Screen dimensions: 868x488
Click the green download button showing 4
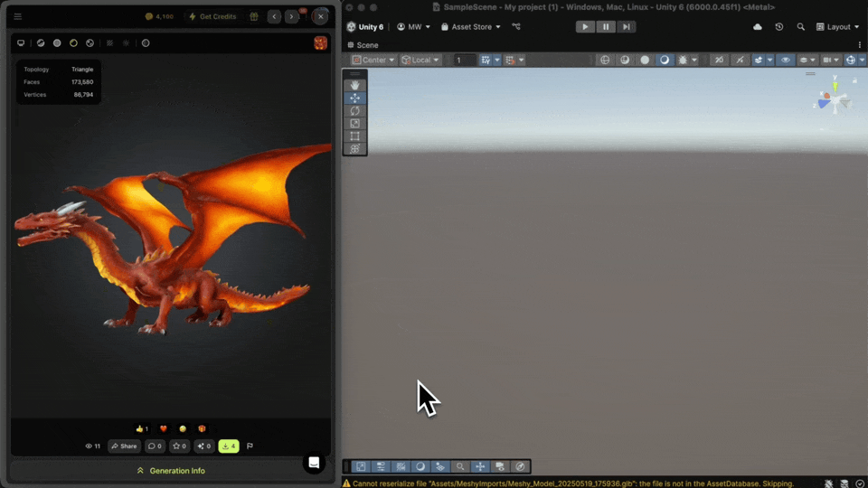click(229, 446)
